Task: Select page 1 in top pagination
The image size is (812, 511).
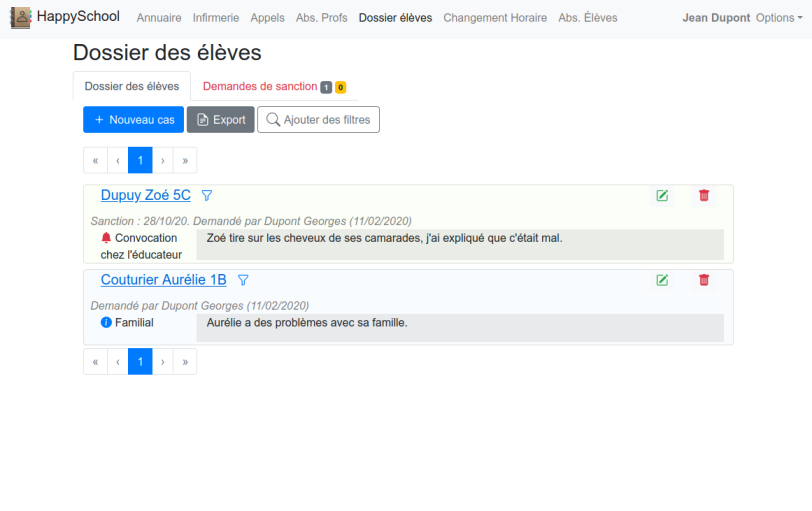Action: coord(140,160)
